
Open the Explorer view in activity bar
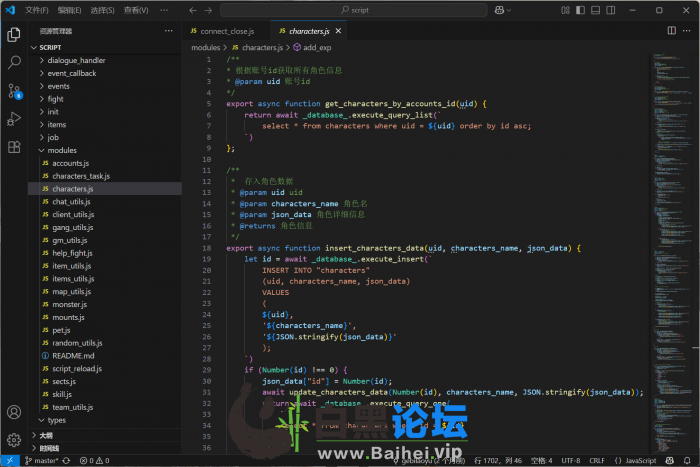point(14,34)
